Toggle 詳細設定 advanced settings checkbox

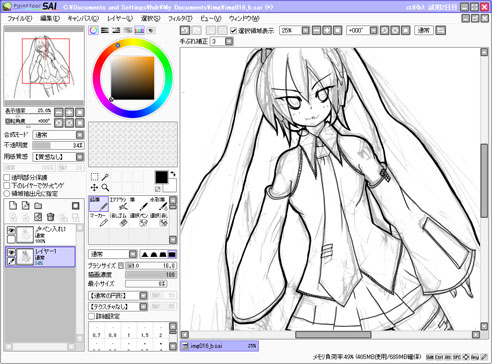[91, 316]
